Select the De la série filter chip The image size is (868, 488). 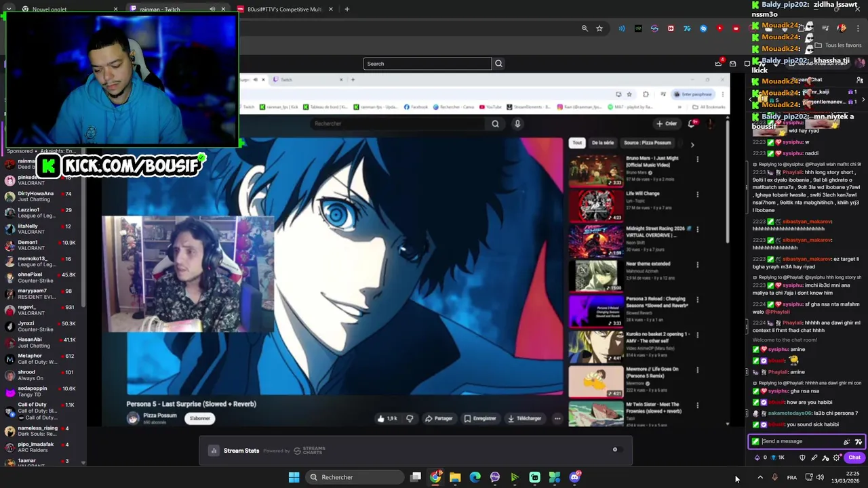coord(603,143)
